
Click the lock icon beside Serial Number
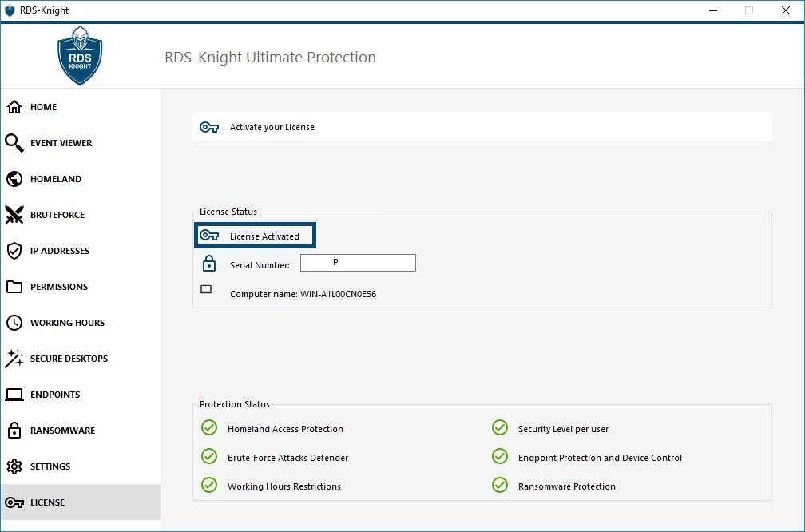pos(209,264)
